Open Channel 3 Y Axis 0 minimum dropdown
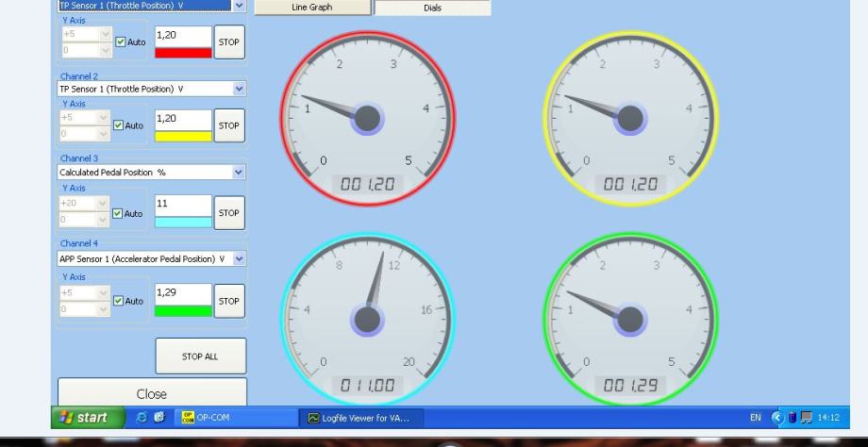 tap(103, 220)
